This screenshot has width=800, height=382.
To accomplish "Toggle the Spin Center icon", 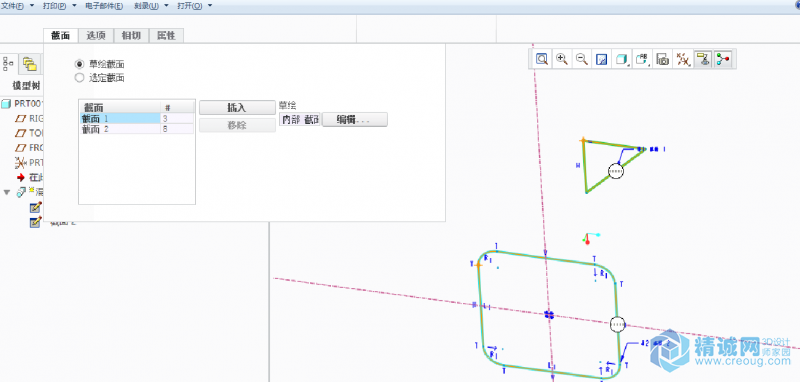I will pyautogui.click(x=723, y=59).
